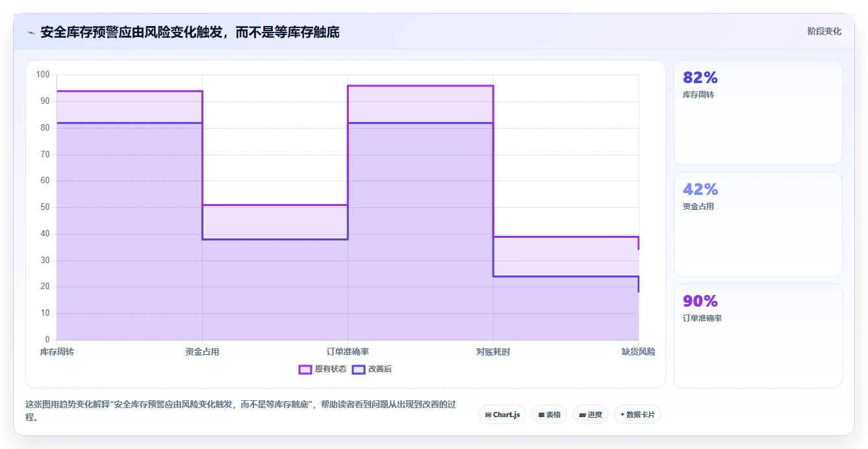Viewport: 868px width, 449px height.
Task: Click the 数据卡片 tag button
Action: 637,415
